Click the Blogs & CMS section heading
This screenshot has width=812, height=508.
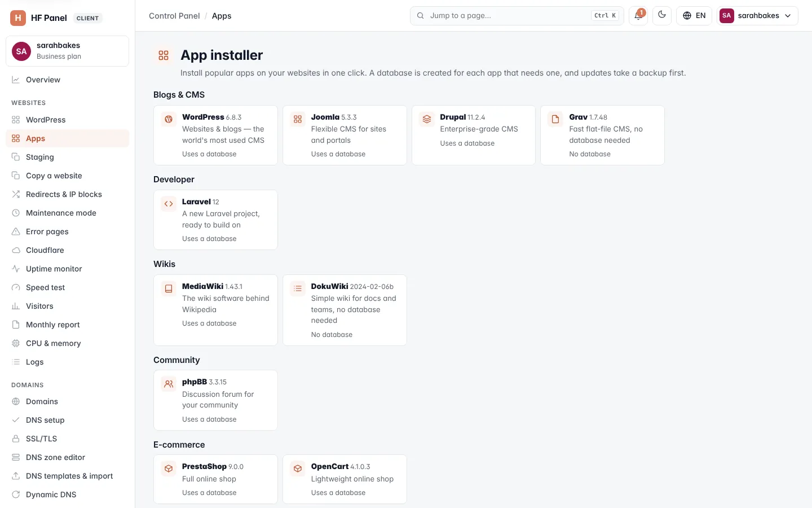[179, 95]
